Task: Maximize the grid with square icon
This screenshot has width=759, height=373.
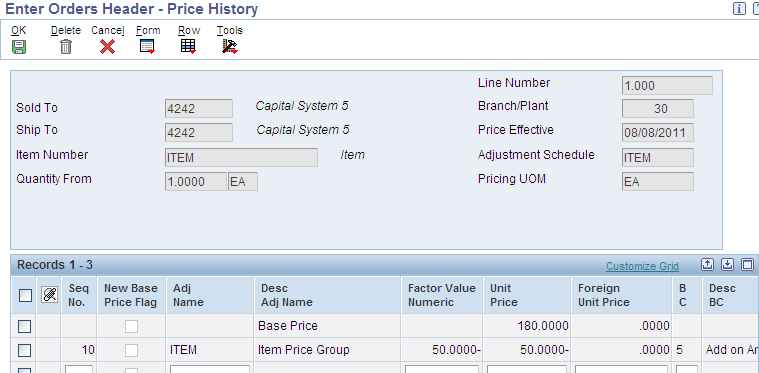Action: (748, 265)
